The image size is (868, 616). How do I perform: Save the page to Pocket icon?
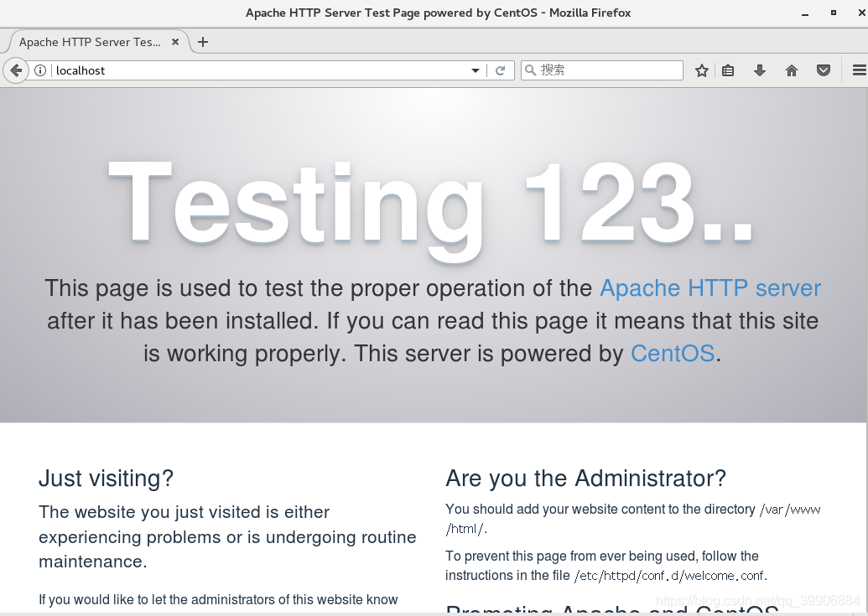pos(824,70)
